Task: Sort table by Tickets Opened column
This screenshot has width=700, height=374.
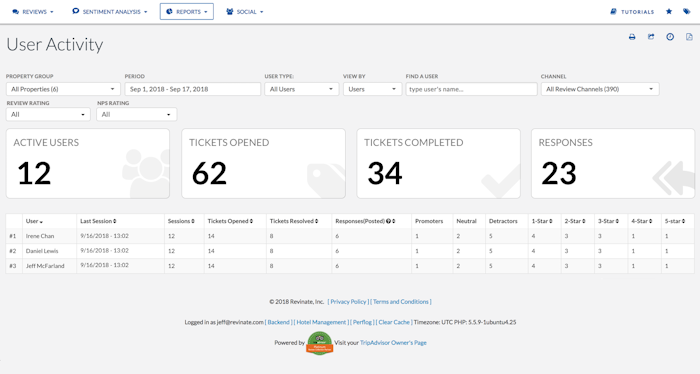Action: (x=230, y=221)
